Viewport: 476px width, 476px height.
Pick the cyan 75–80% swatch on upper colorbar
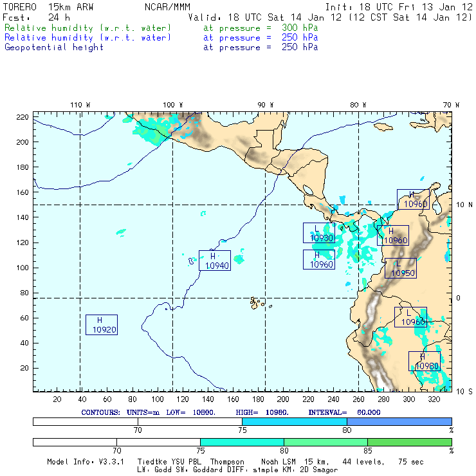(x=295, y=421)
